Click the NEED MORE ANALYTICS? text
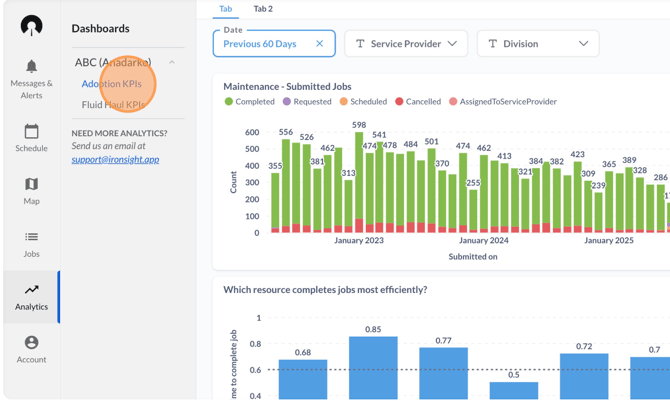This screenshot has width=670, height=401. (x=119, y=133)
